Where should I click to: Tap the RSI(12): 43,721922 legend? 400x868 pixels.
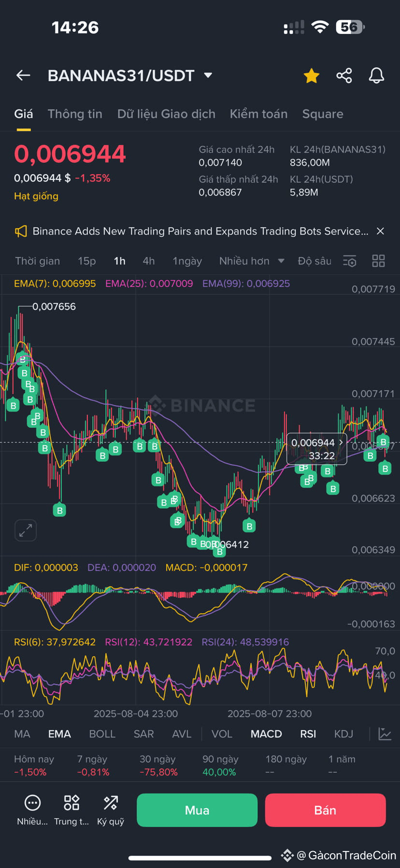coord(149,642)
